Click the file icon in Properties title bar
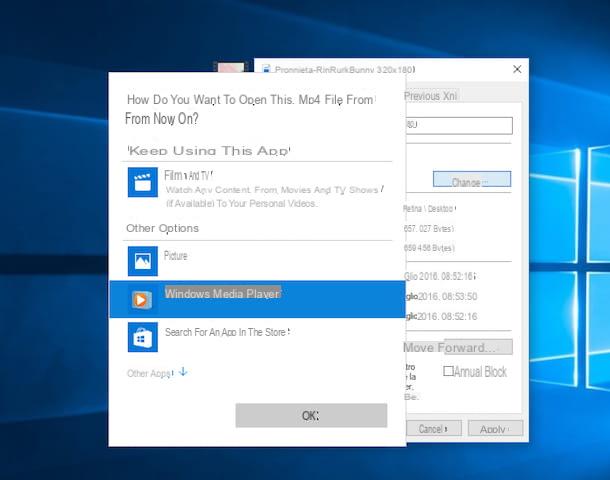Viewport: 610px width, 480px height. (266, 69)
